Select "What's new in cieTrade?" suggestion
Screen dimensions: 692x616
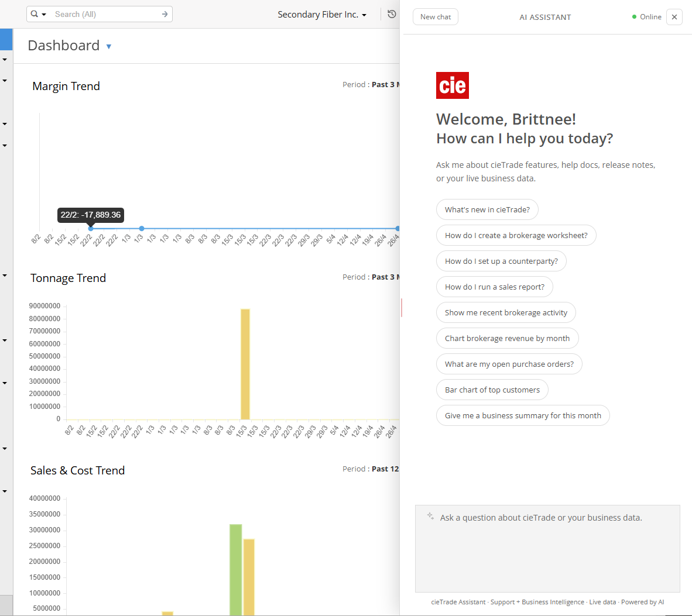click(487, 209)
